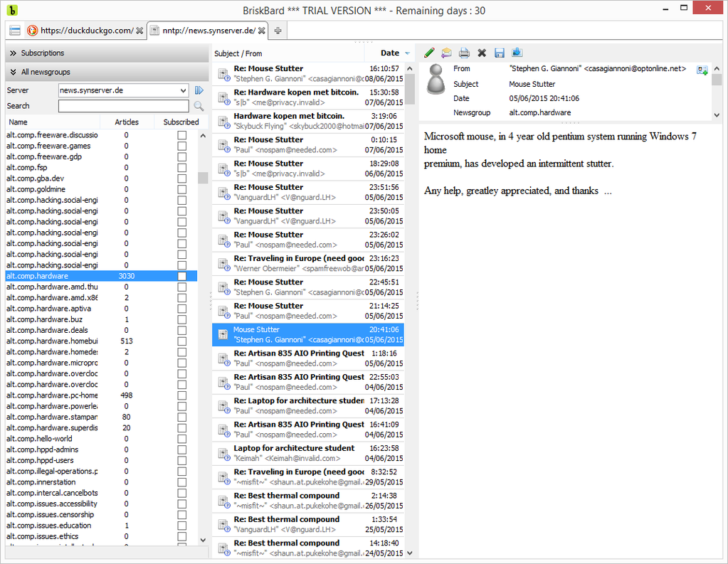Expand the Subscriptions panel
The image size is (728, 564).
pos(107,53)
